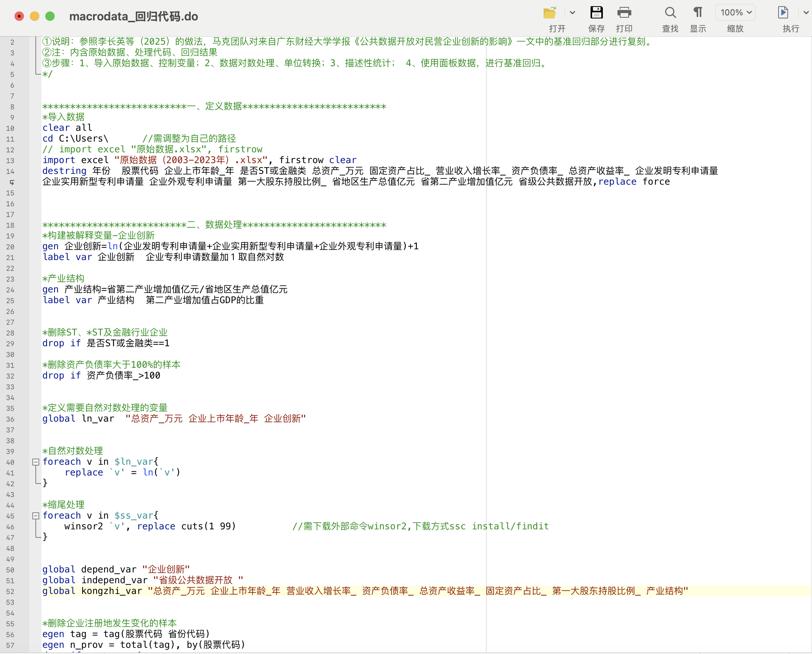
Task: Click the yellow minimize window button
Action: [x=35, y=16]
